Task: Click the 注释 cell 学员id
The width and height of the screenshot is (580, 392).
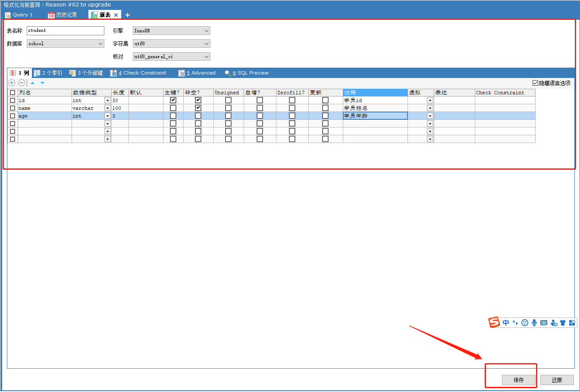Action: click(x=375, y=100)
